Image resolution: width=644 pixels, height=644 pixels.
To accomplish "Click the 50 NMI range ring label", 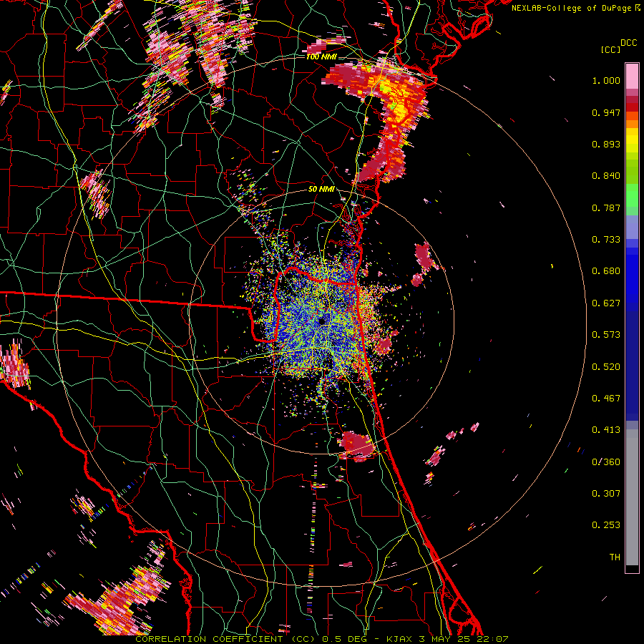I will 321,190.
